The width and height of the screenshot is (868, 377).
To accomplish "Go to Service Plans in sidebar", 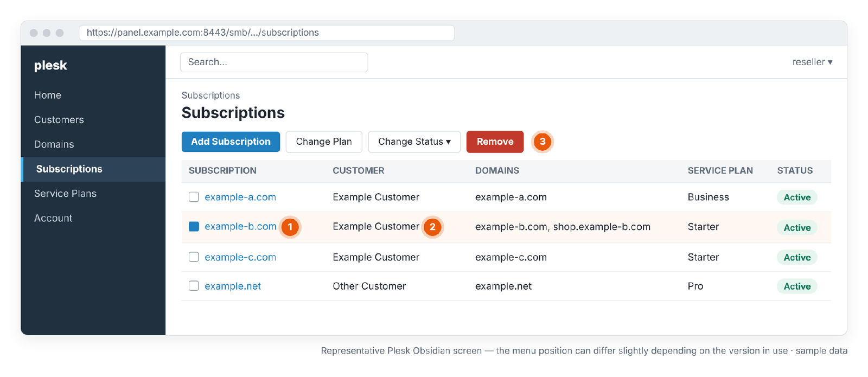I will pyautogui.click(x=65, y=194).
